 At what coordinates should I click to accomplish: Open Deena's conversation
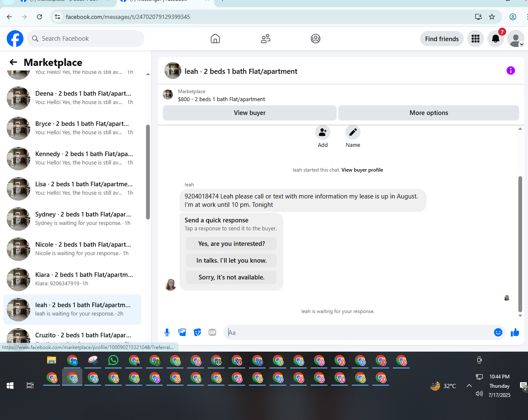pyautogui.click(x=72, y=98)
